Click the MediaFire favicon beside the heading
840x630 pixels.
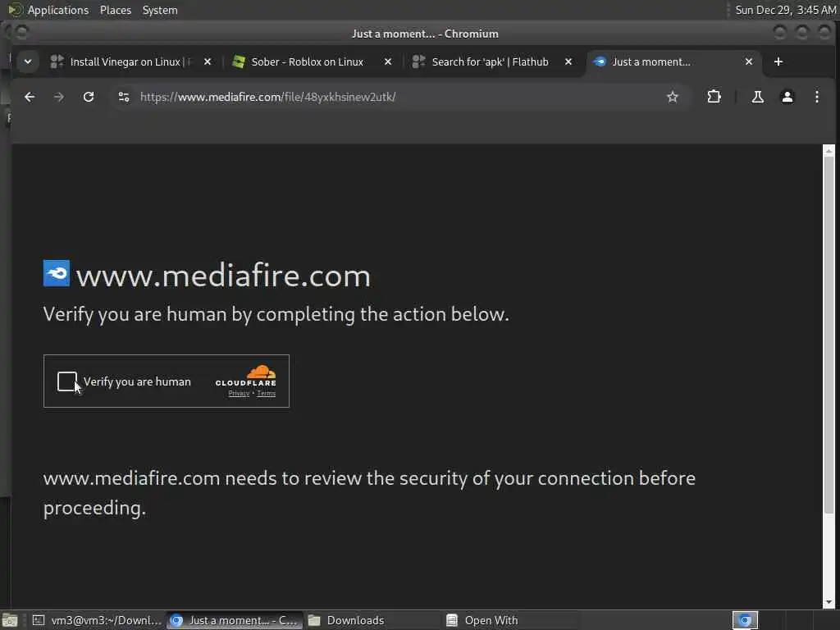point(57,273)
